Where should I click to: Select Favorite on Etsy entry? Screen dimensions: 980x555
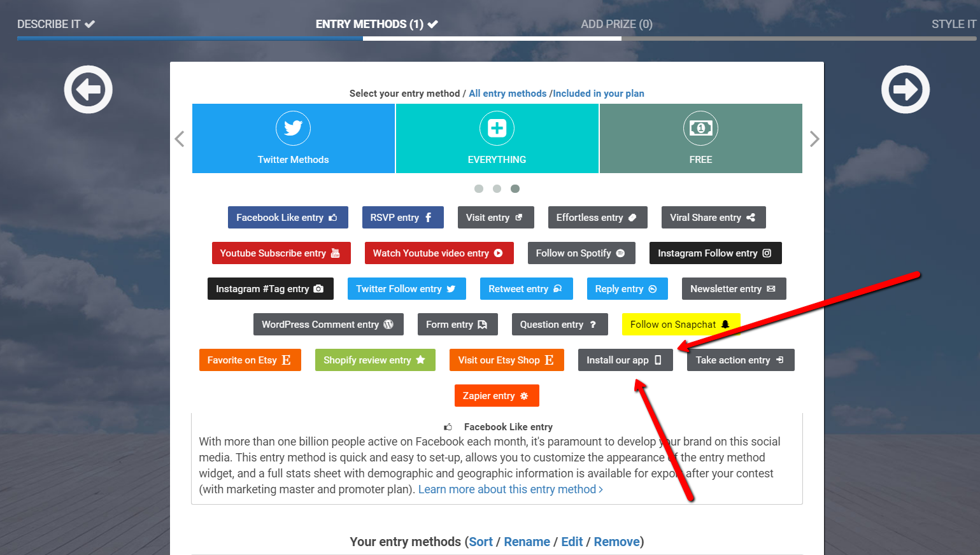(250, 360)
